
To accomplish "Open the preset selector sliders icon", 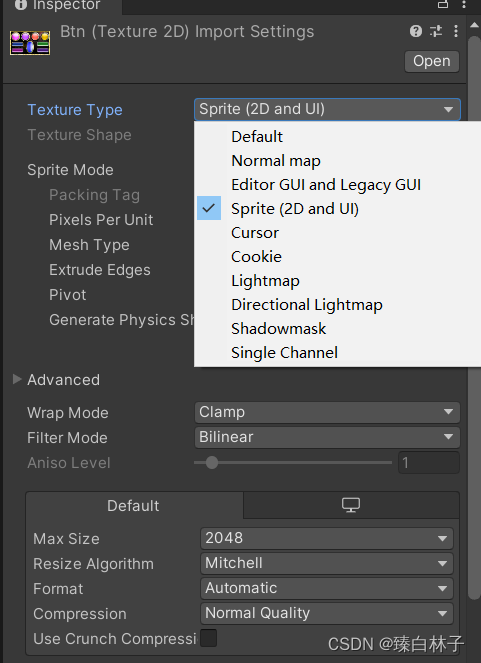I will [436, 31].
